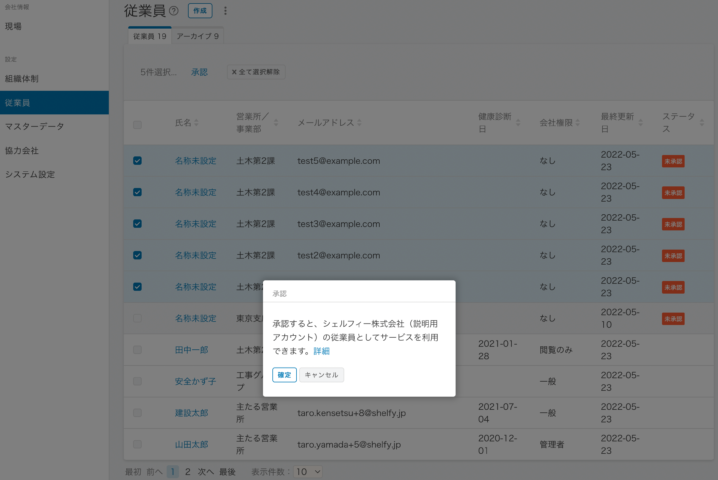Open the three-dot more options menu

pos(225,11)
